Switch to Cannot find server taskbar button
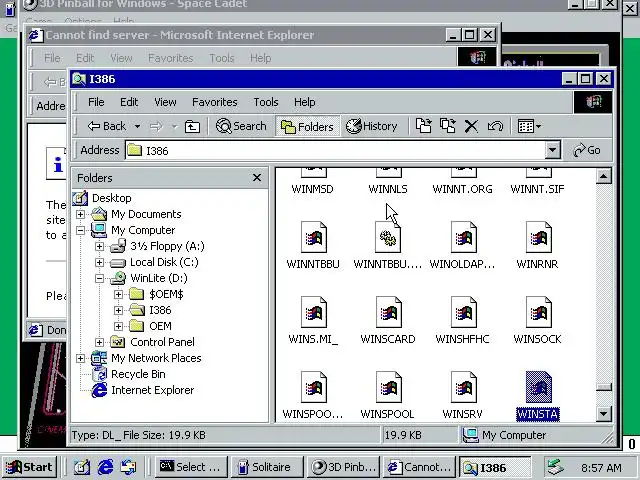Viewport: 640px width, 480px height. (x=420, y=467)
